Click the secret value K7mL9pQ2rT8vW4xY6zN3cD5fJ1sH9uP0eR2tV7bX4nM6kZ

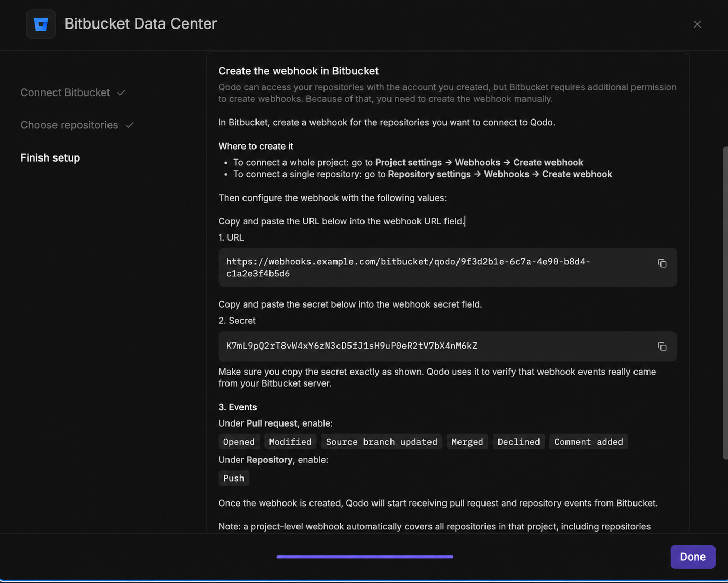[x=352, y=346]
